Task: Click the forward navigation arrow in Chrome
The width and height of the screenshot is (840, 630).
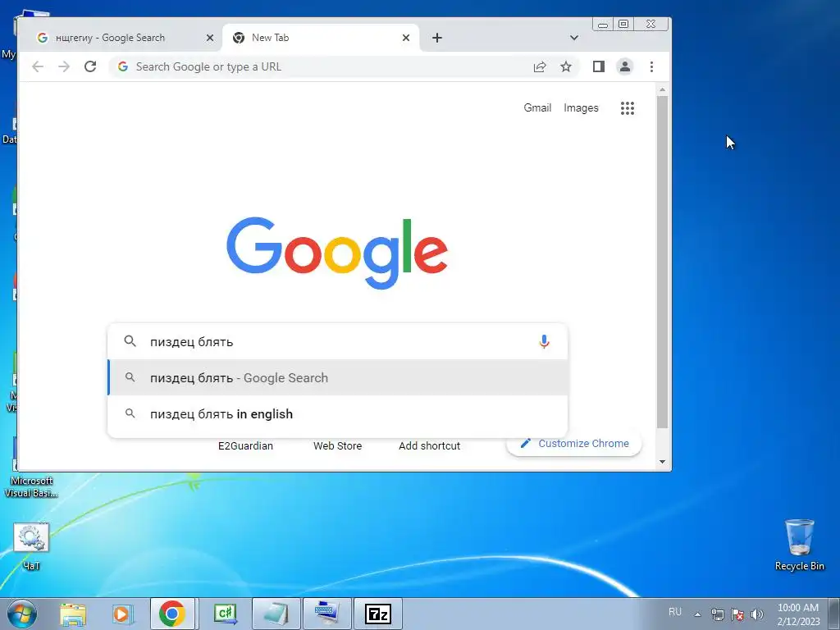Action: pyautogui.click(x=64, y=66)
